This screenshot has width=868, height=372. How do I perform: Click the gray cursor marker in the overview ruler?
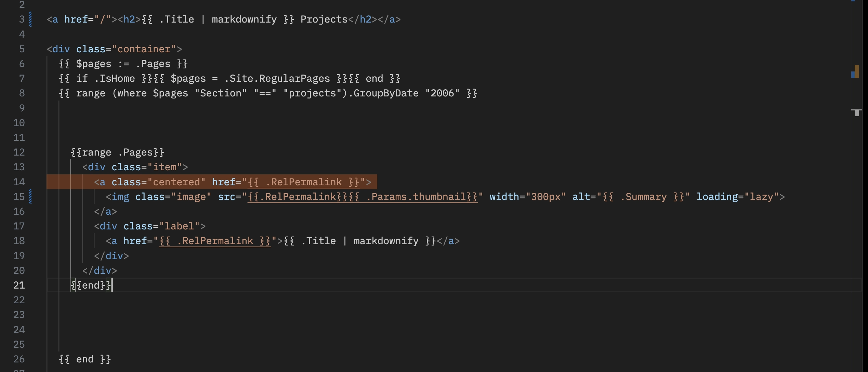857,113
